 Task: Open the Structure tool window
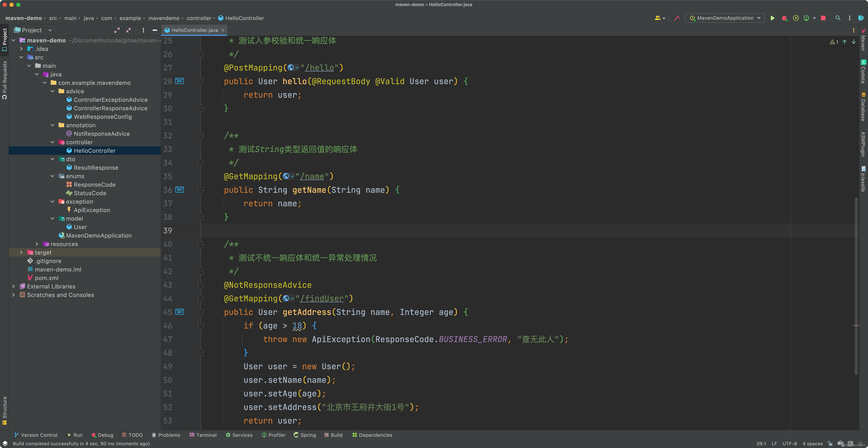click(x=4, y=410)
